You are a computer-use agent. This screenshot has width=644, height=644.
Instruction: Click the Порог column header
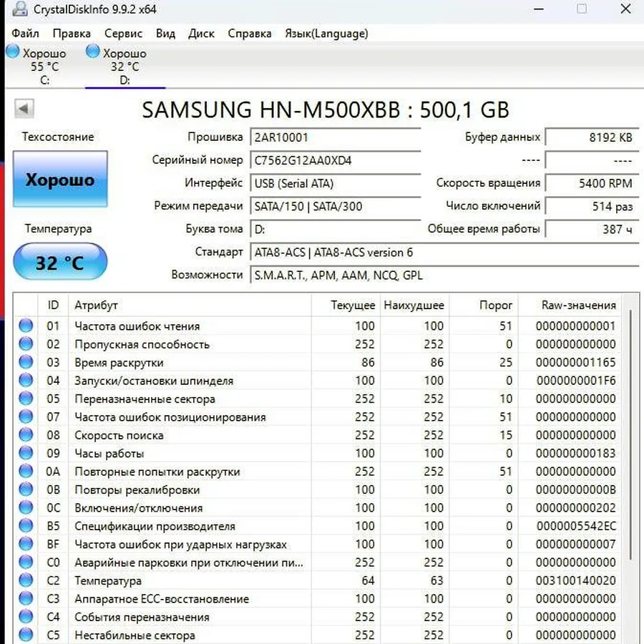click(x=484, y=305)
